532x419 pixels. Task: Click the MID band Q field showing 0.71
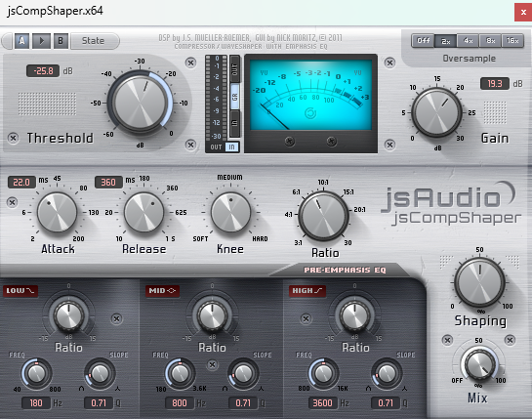point(243,403)
